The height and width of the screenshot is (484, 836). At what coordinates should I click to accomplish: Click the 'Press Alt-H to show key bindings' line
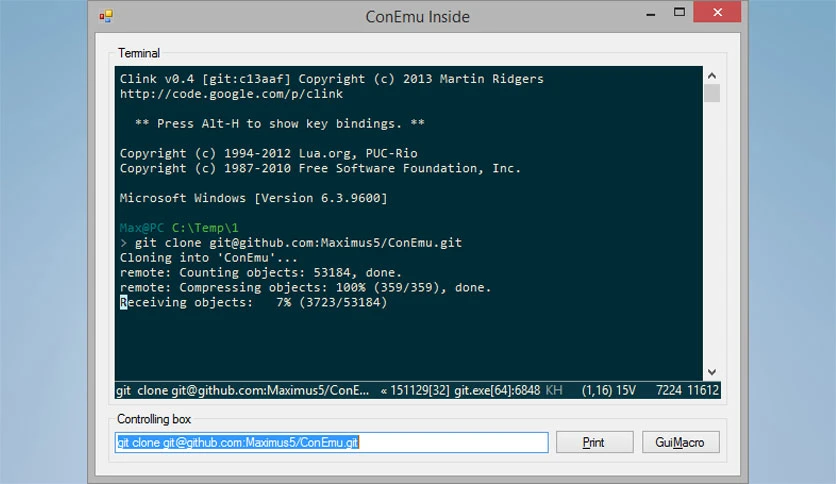(x=279, y=124)
